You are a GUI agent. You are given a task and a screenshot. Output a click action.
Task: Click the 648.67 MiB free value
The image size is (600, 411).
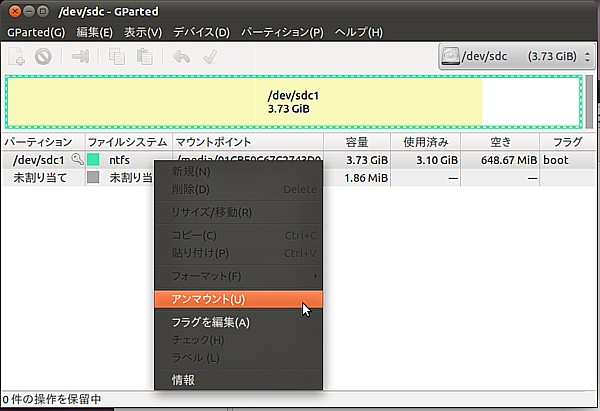coord(509,160)
